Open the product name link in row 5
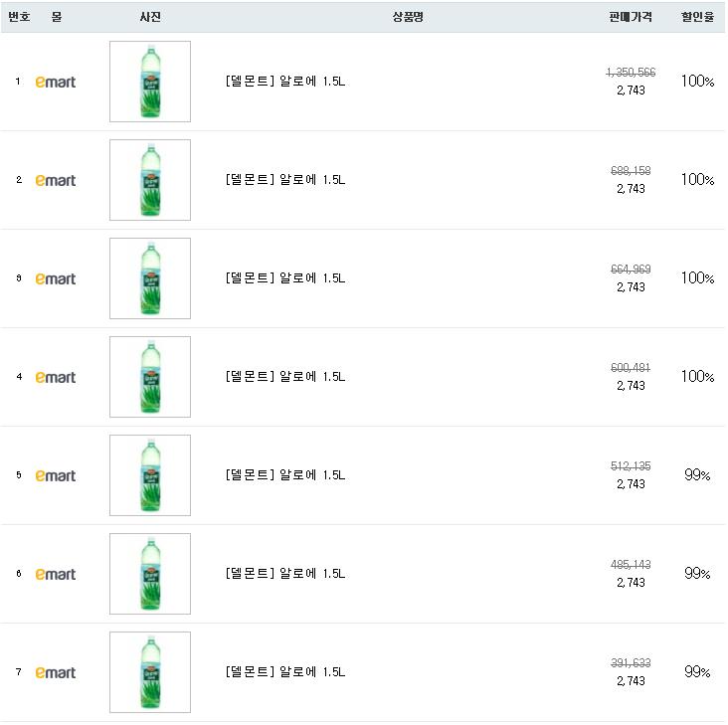Viewport: 728px width, 725px height. [285, 475]
